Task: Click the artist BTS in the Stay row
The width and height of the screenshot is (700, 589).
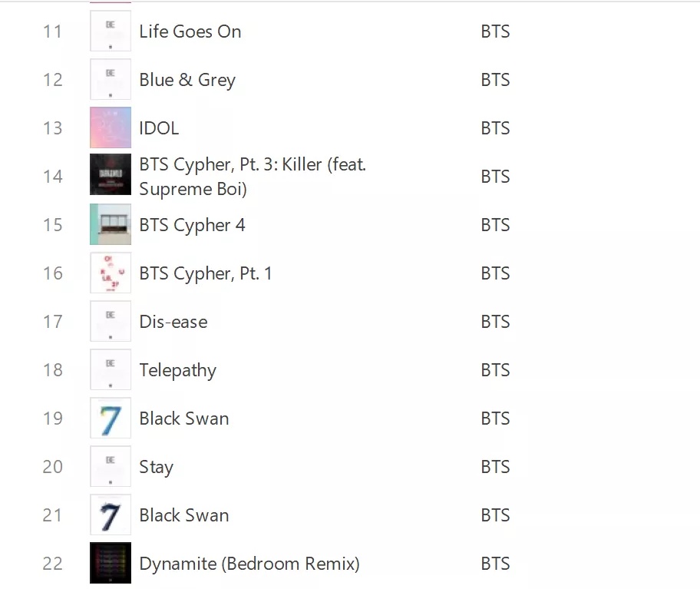Action: (x=495, y=466)
